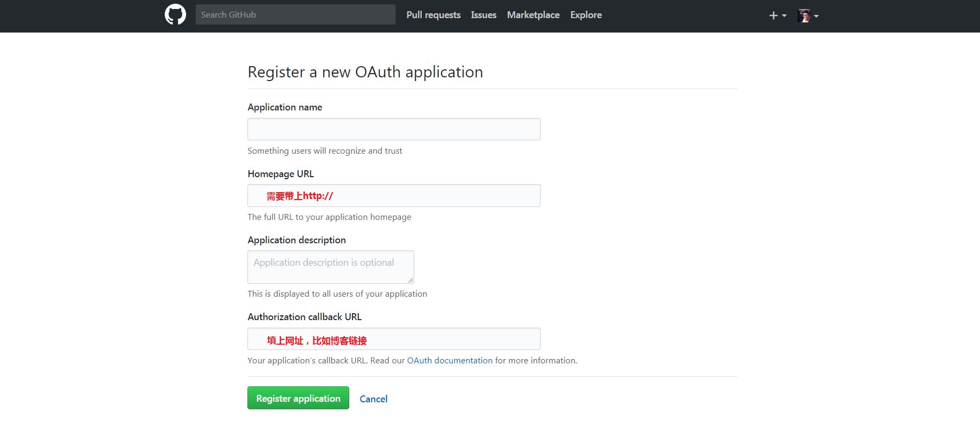Click the Application description textarea
The image size is (980, 421).
tap(331, 267)
